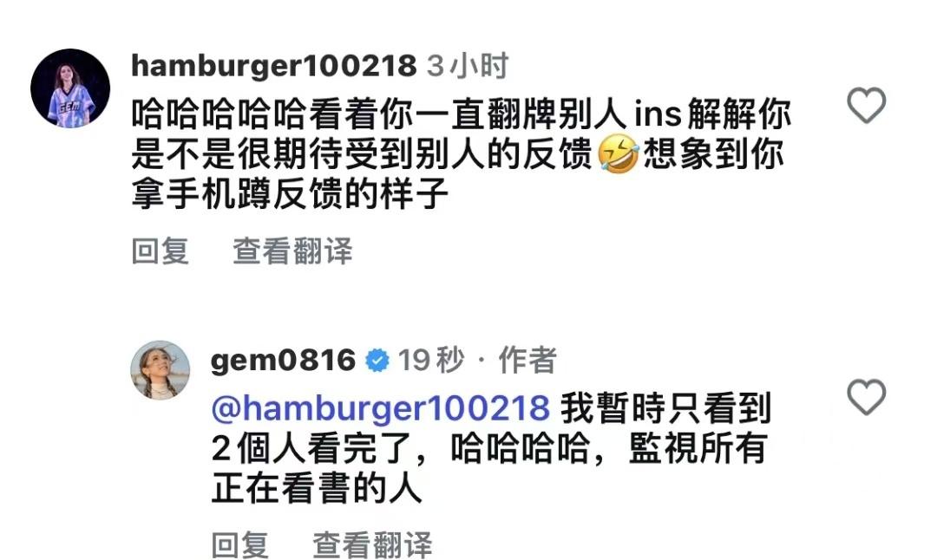Screen dimensions: 937x560
Task: Click the 監視所有 text in gem0816's reply
Action: pyautogui.click(x=698, y=448)
